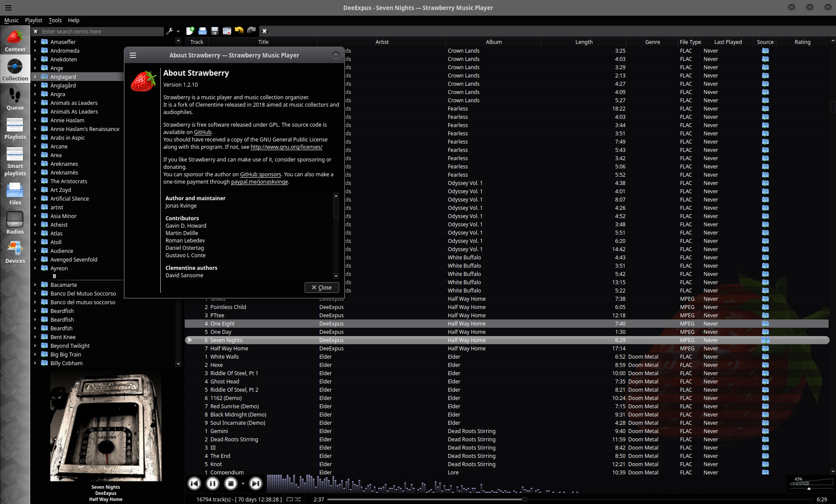The height and width of the screenshot is (504, 836).
Task: Click the undo icon in the toolbar
Action: tap(238, 30)
